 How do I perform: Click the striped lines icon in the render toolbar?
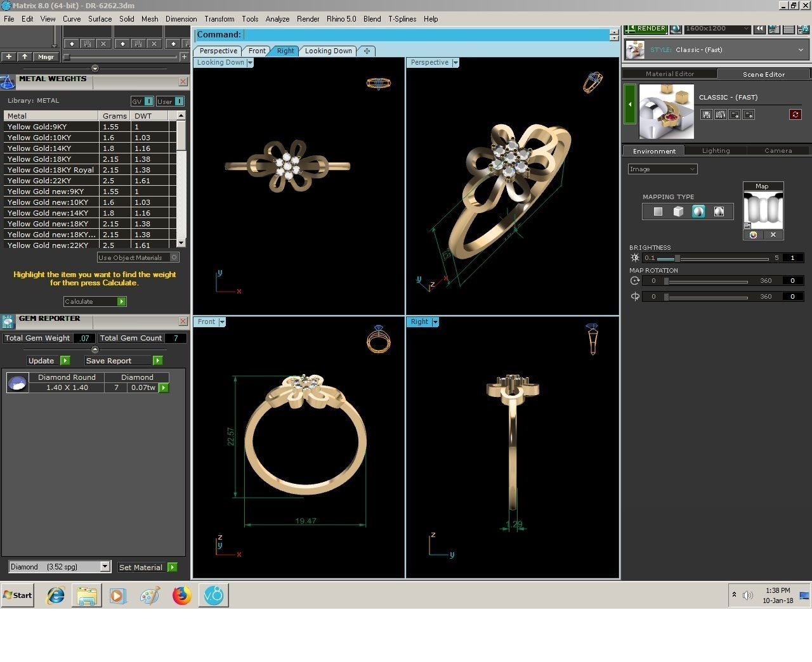tap(789, 29)
